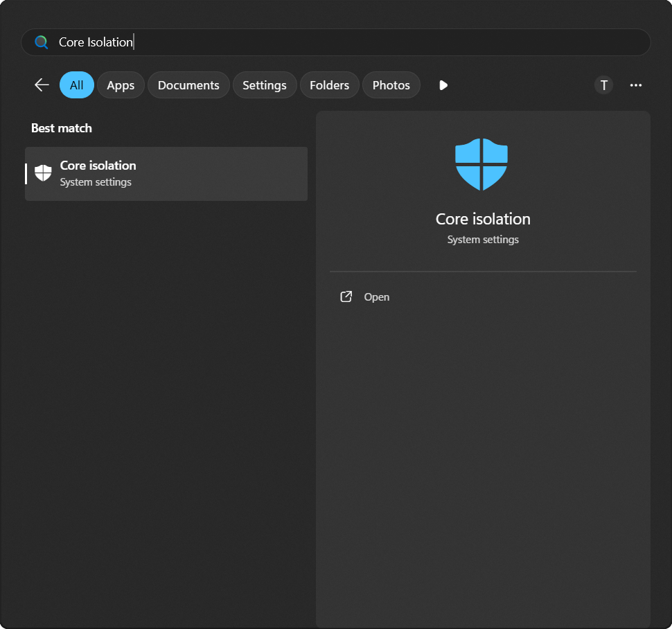Click the more filters chevron icon

443,85
